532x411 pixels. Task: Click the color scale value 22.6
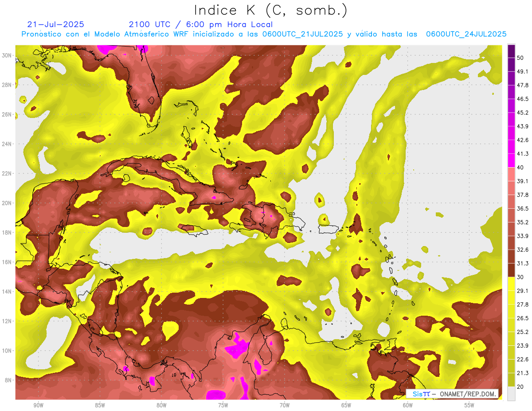pyautogui.click(x=523, y=359)
